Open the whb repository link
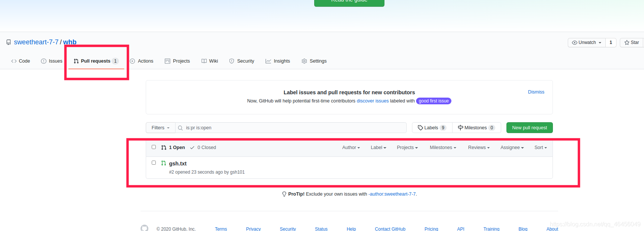The width and height of the screenshot is (644, 231). click(70, 42)
